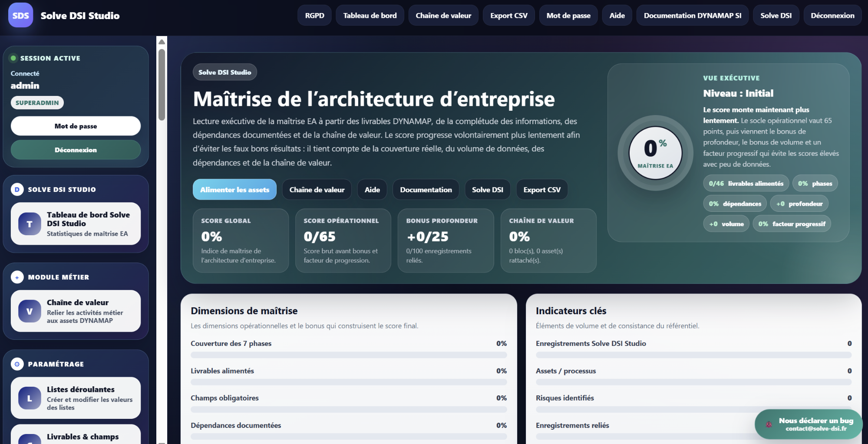
Task: Click the +0 volume chip
Action: click(726, 224)
